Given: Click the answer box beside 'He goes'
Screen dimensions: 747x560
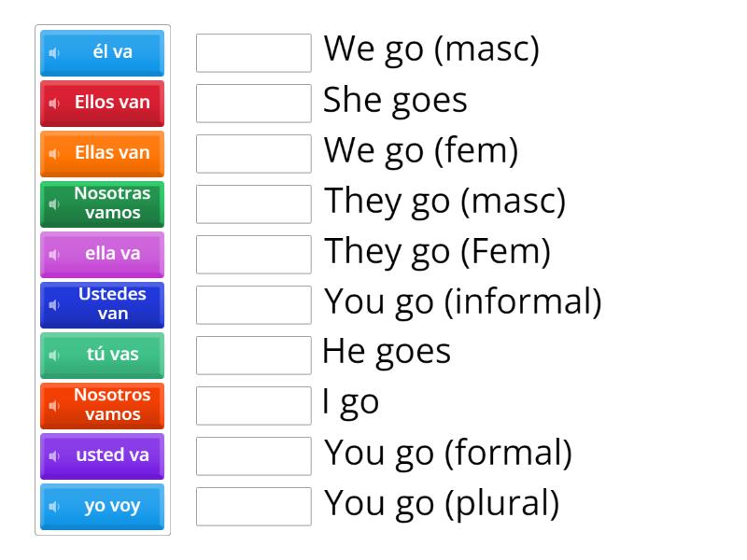Looking at the screenshot, I should coord(253,355).
